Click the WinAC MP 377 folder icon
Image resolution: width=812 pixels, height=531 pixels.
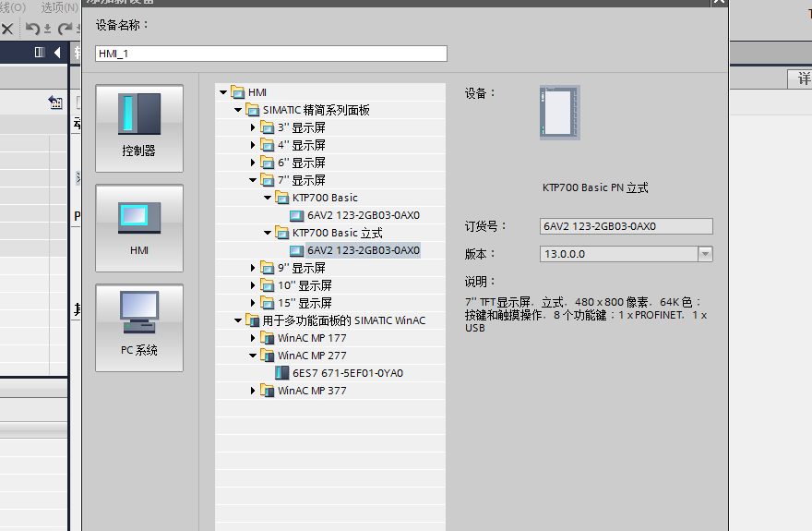pyautogui.click(x=268, y=391)
